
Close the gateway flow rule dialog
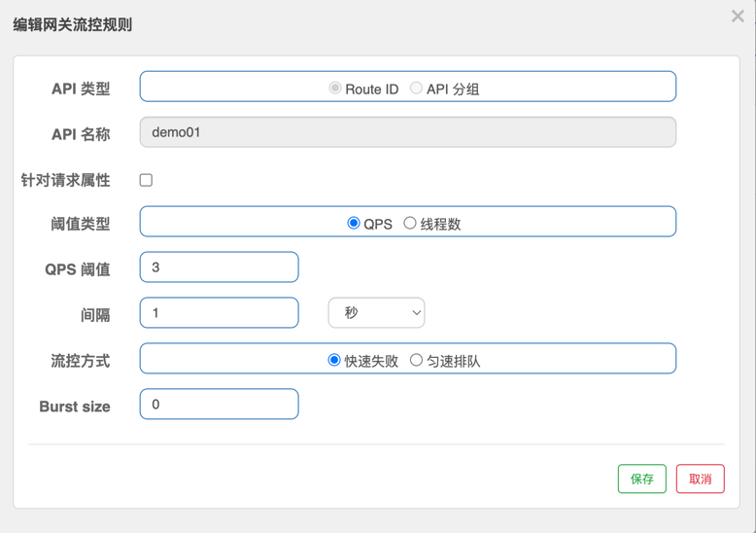click(738, 17)
